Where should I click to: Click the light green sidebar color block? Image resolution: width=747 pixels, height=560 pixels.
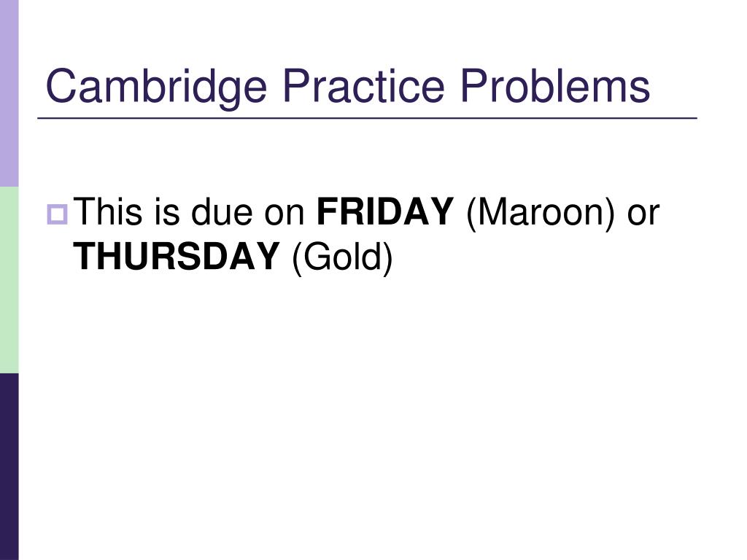[x=9, y=280]
